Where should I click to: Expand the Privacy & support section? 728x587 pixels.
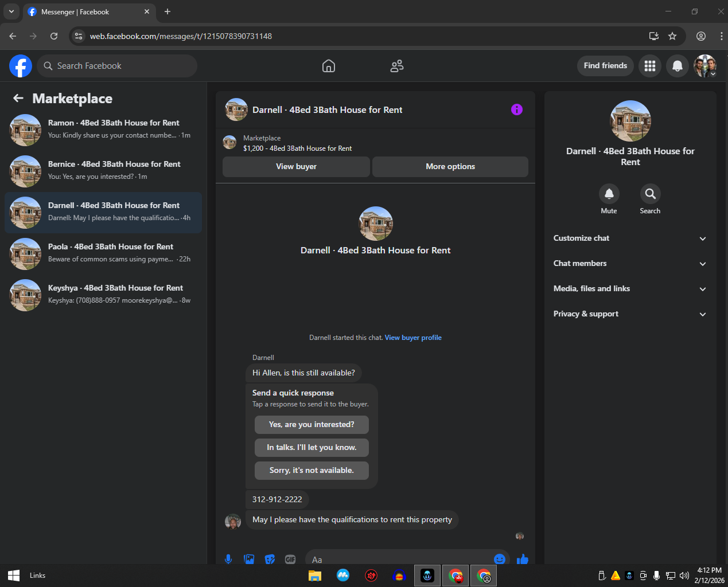[630, 314]
